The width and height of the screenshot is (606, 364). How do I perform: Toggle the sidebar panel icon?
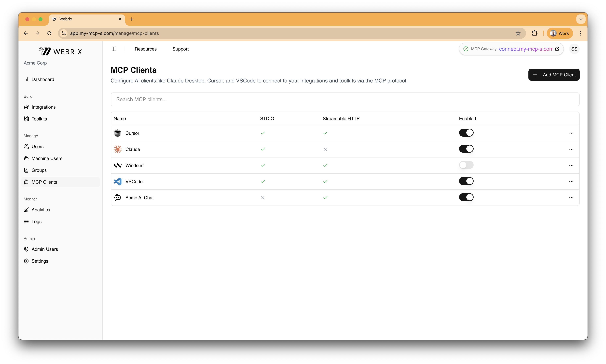[114, 49]
